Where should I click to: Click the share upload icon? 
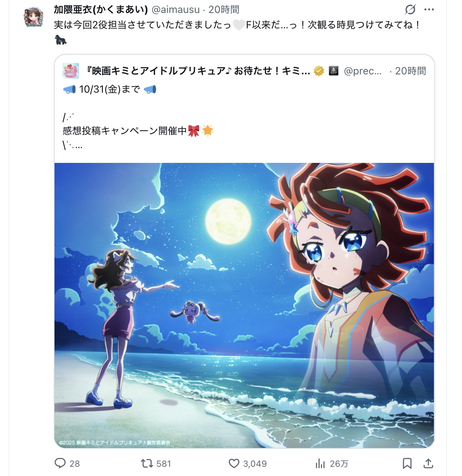428,463
